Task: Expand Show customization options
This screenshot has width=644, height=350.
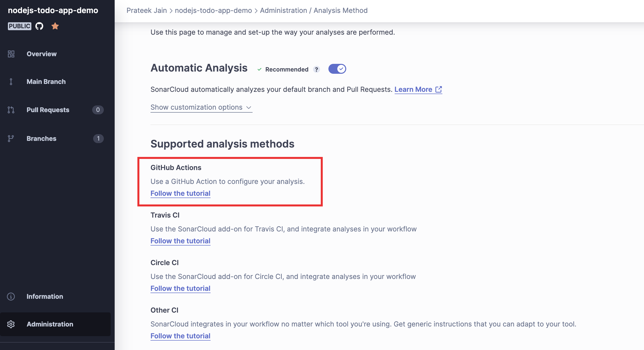Action: pyautogui.click(x=201, y=107)
